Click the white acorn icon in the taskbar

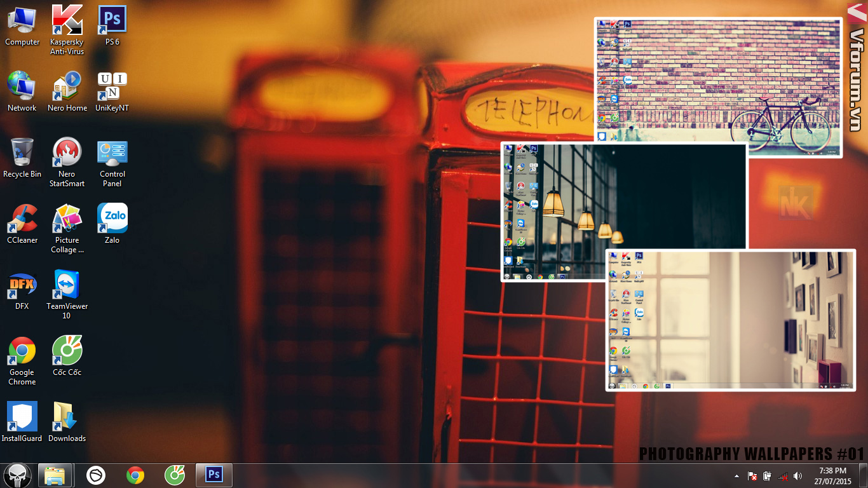click(x=96, y=475)
